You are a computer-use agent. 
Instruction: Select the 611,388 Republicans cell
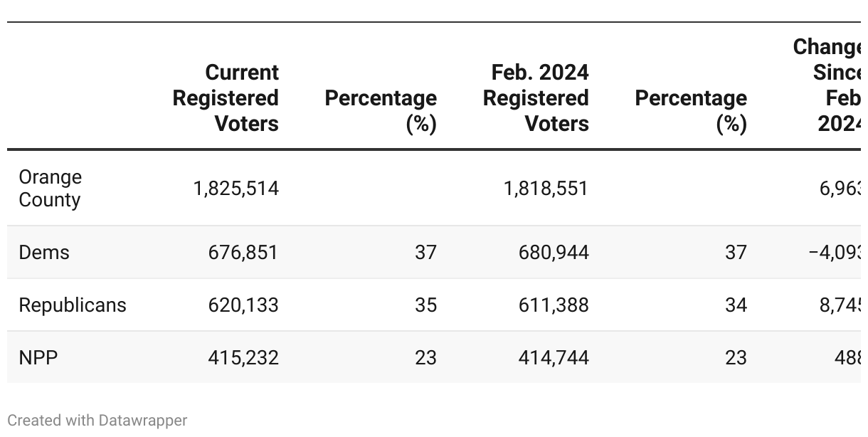pyautogui.click(x=553, y=305)
